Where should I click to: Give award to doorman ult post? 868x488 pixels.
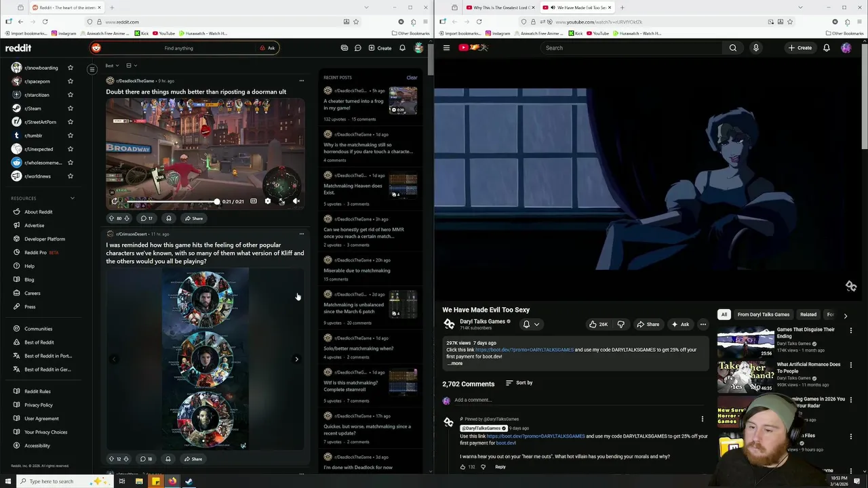pyautogui.click(x=169, y=218)
